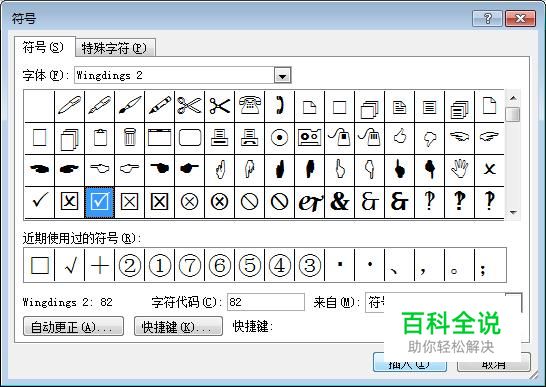Click the 快捷键(K)... button

point(178,327)
